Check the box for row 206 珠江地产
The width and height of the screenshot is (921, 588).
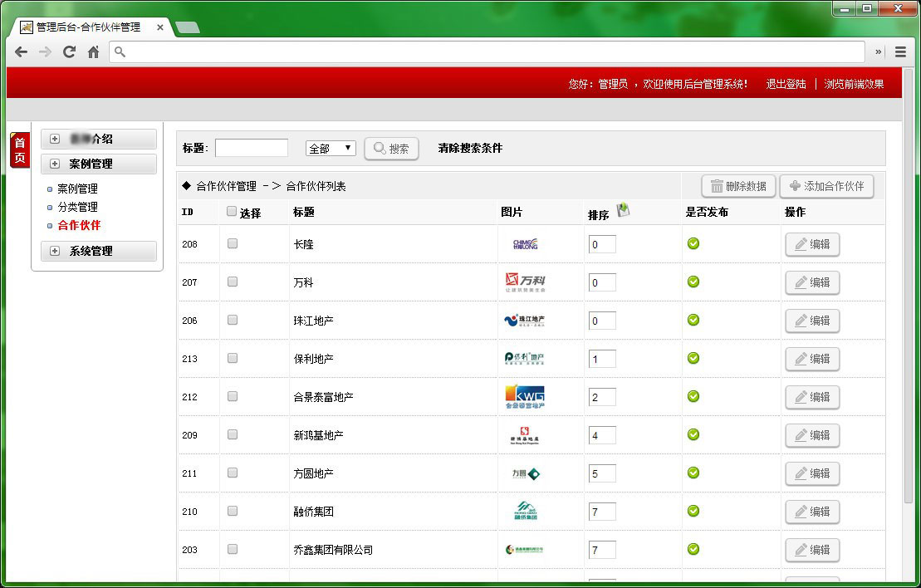click(x=233, y=320)
